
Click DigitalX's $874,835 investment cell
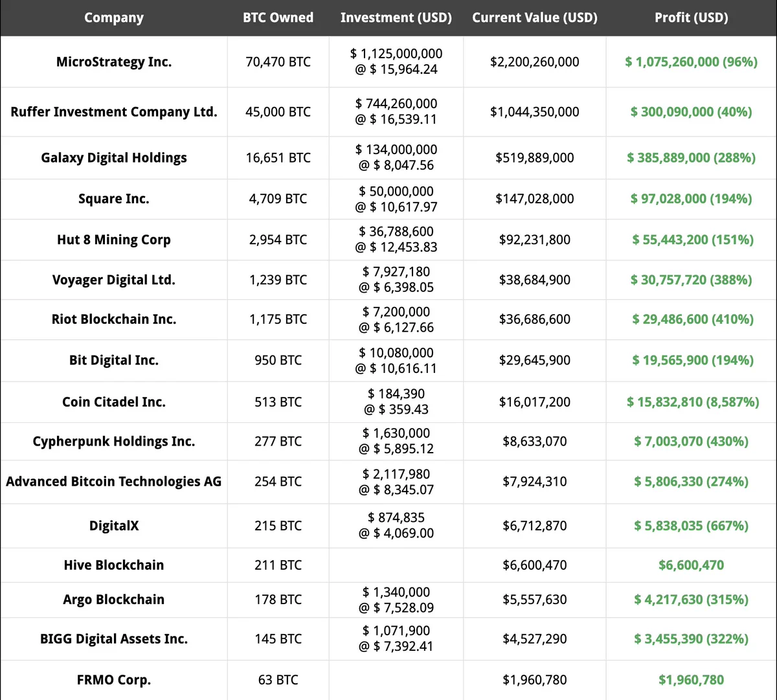pos(396,525)
